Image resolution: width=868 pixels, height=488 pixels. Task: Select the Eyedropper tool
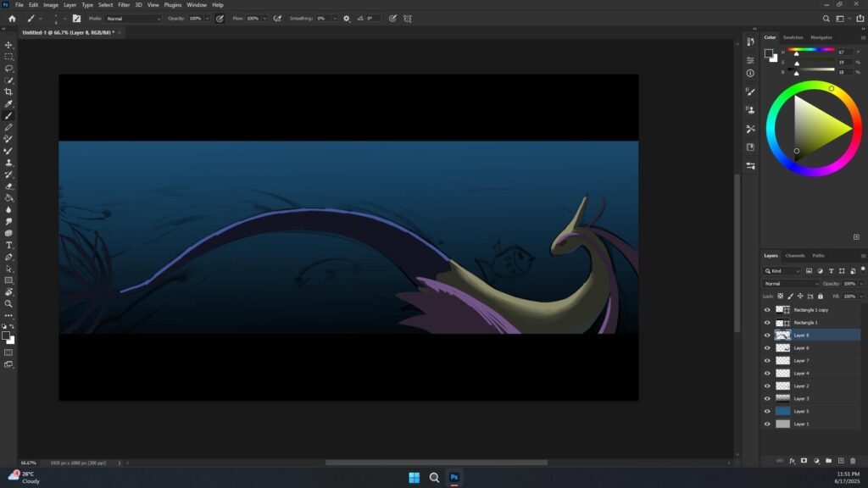[x=8, y=103]
